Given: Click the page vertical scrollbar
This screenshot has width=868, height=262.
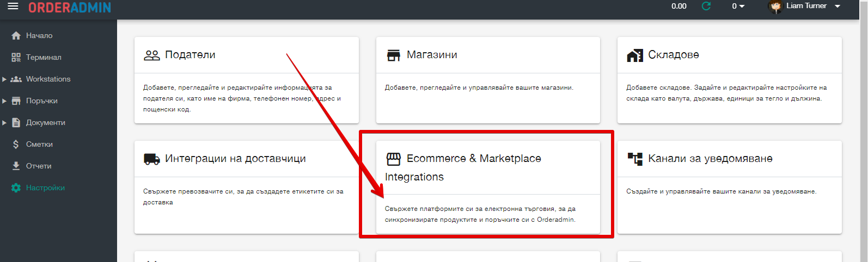Looking at the screenshot, I should tap(864, 131).
